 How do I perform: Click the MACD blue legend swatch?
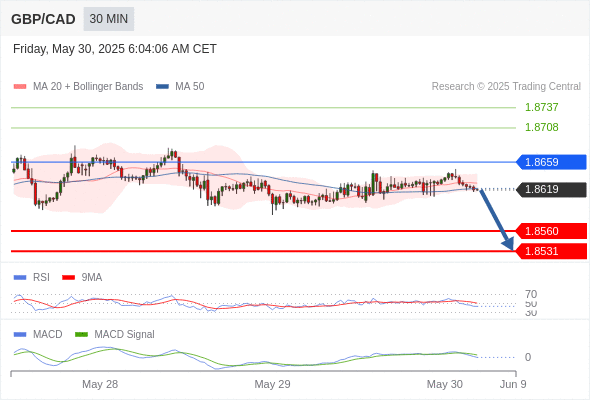click(x=20, y=335)
